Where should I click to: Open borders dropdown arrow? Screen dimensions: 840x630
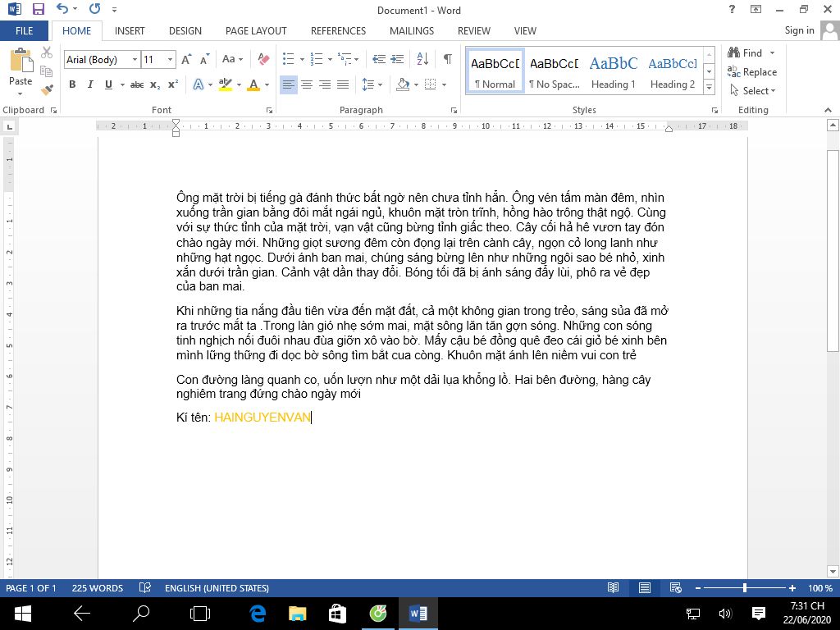click(x=444, y=84)
